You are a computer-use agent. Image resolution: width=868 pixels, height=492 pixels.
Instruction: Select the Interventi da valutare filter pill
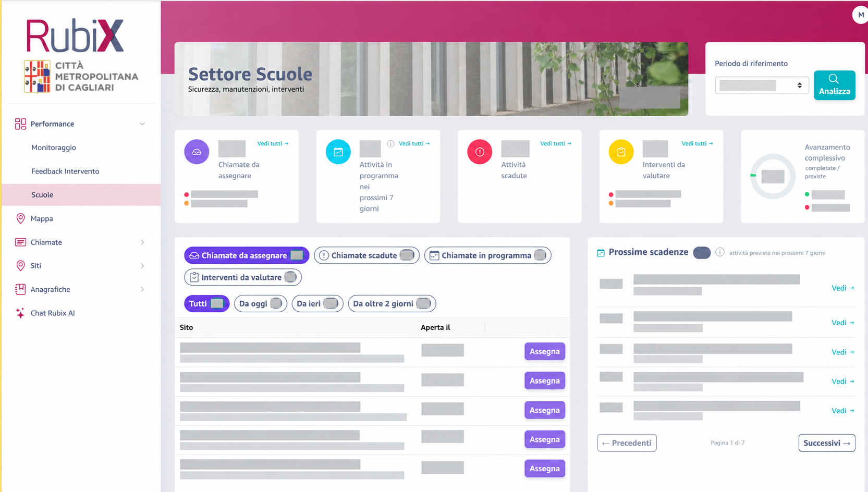243,277
